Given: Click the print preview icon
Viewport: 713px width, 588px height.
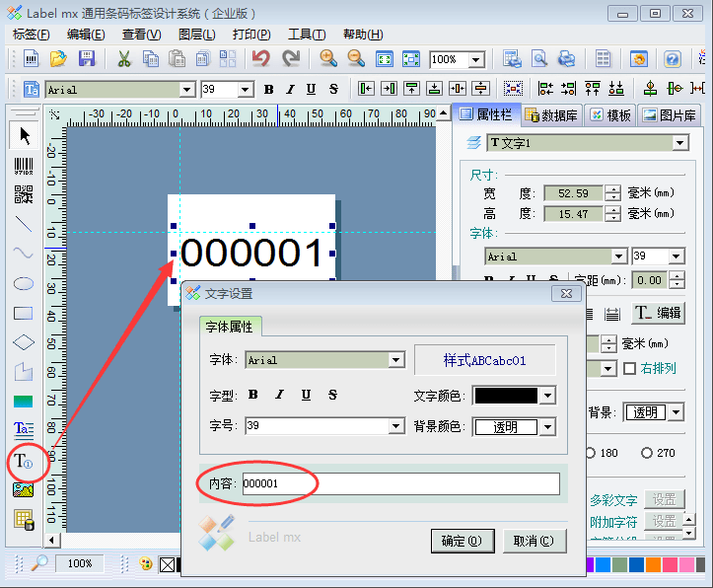Looking at the screenshot, I should click(539, 58).
